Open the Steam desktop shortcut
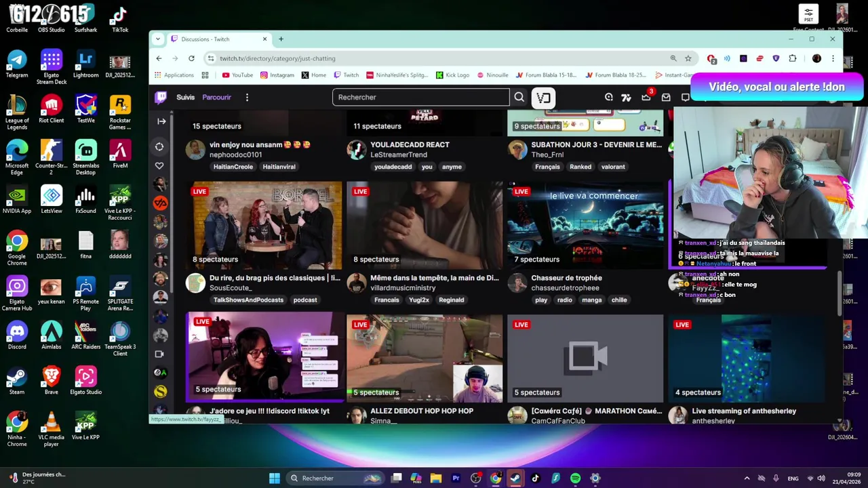 17,382
